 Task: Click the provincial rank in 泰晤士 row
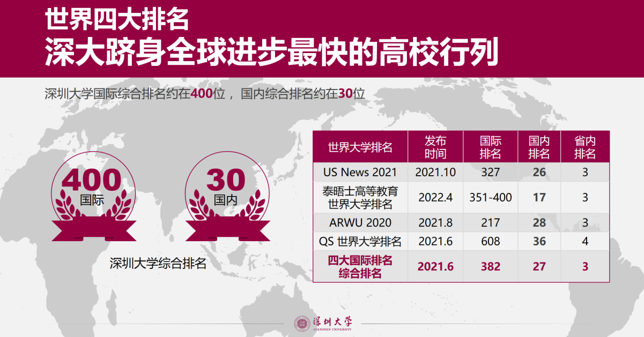(x=586, y=197)
